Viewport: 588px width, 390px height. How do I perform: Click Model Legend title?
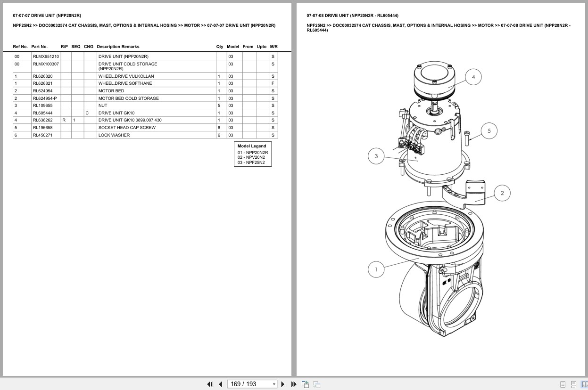[252, 146]
